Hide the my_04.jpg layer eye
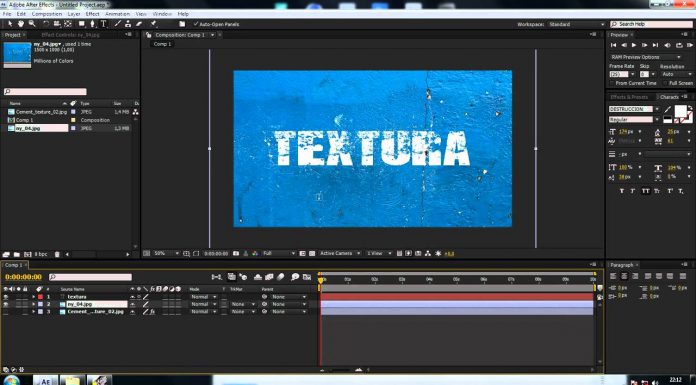The width and height of the screenshot is (696, 385). pyautogui.click(x=5, y=304)
